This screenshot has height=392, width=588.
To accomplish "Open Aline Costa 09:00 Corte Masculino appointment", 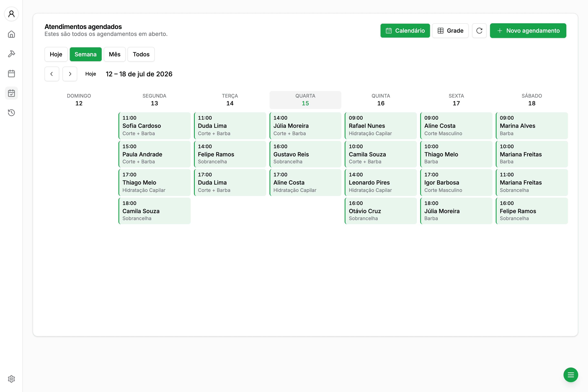I will point(456,126).
